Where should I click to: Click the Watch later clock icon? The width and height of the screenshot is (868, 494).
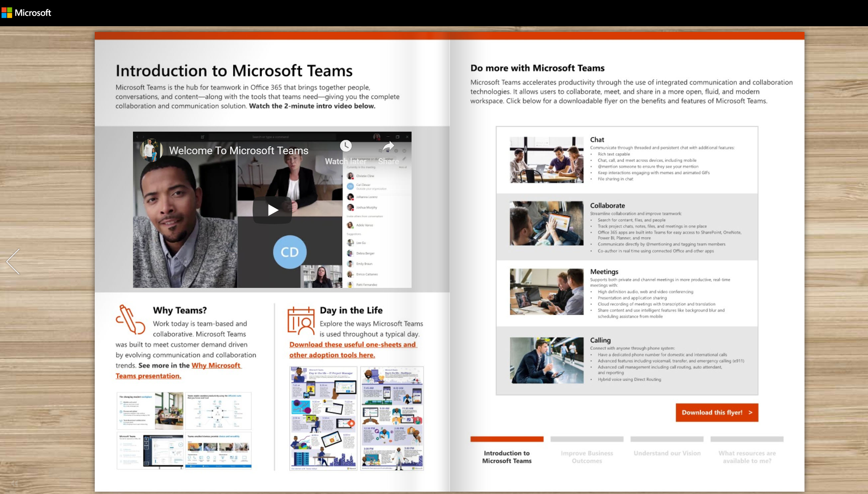point(346,146)
